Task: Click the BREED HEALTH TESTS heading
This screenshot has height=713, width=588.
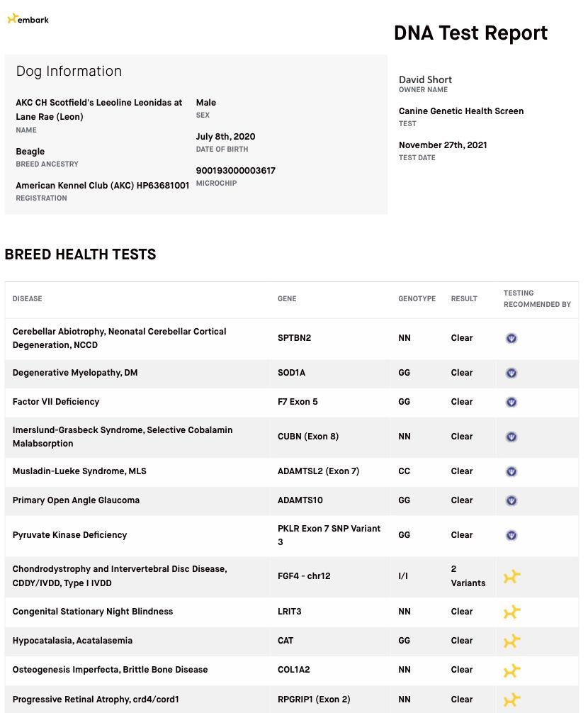Action: pos(80,254)
